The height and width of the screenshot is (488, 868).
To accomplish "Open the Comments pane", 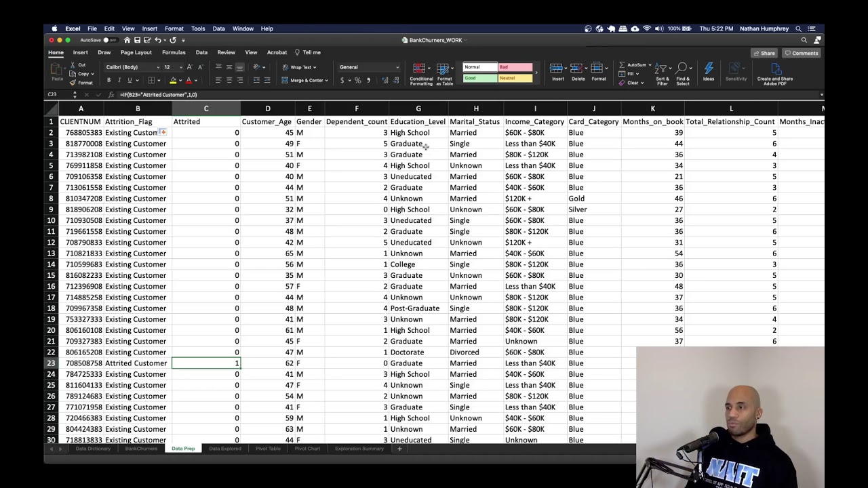I will tap(802, 53).
